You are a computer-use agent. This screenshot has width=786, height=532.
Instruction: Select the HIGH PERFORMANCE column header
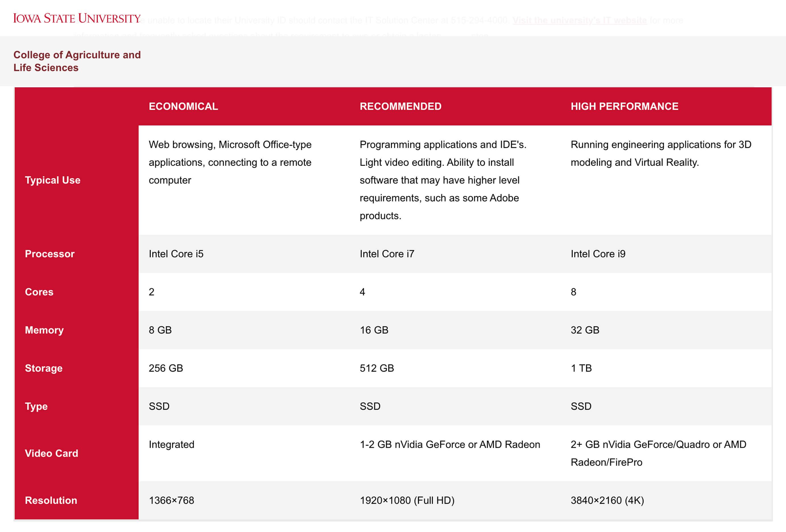pyautogui.click(x=624, y=106)
